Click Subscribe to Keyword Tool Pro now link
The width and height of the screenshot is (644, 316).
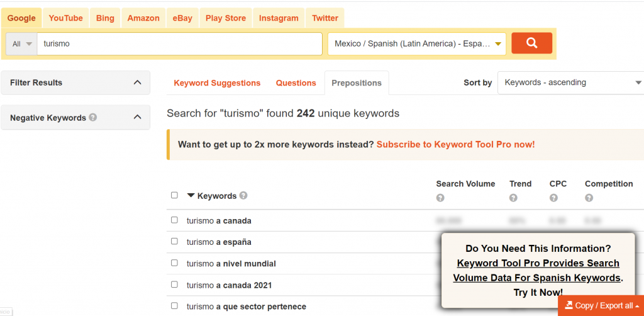[455, 144]
